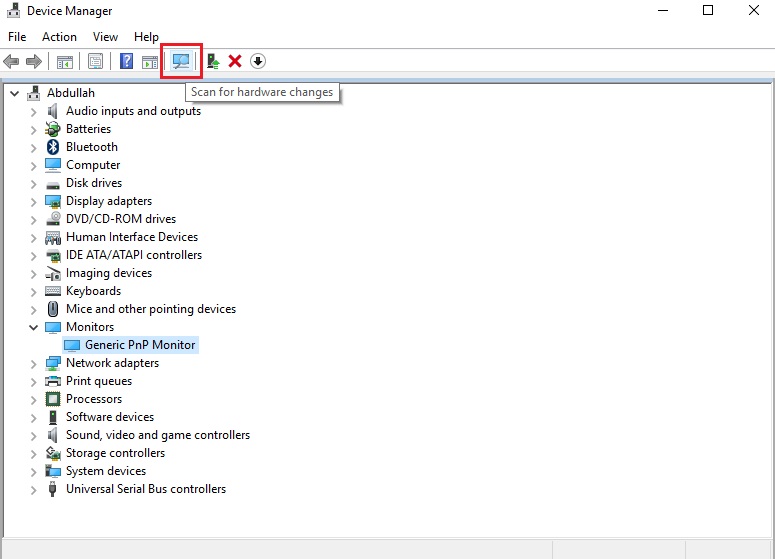Click the red X Uninstall device icon
775x559 pixels.
(x=235, y=61)
